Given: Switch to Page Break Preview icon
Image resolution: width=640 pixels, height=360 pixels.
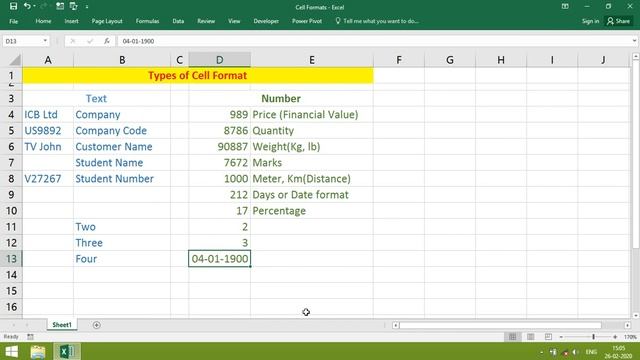Looking at the screenshot, I should click(548, 337).
